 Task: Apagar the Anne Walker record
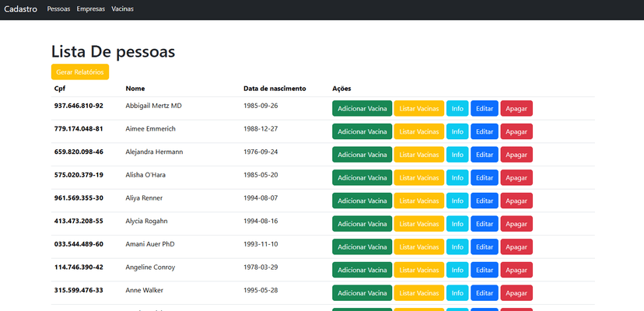[516, 293]
